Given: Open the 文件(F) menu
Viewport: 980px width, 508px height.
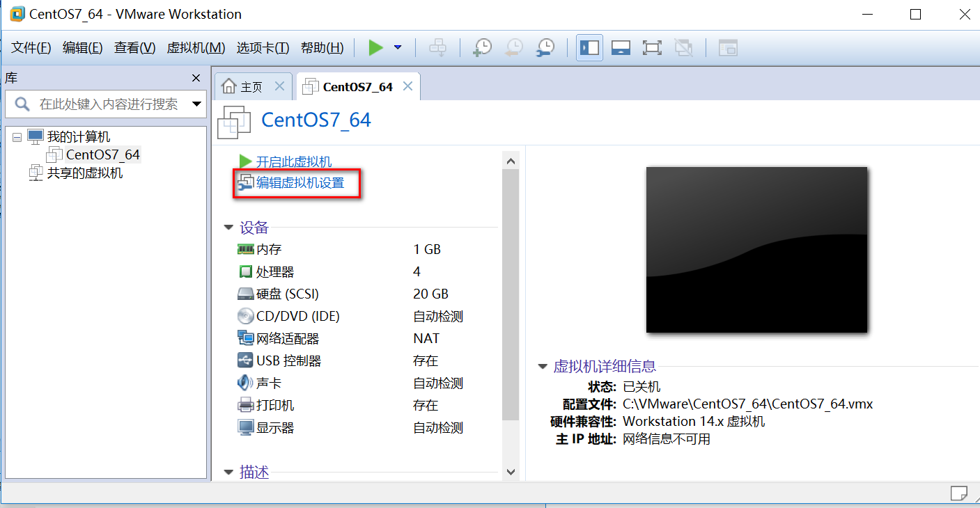Looking at the screenshot, I should point(31,47).
